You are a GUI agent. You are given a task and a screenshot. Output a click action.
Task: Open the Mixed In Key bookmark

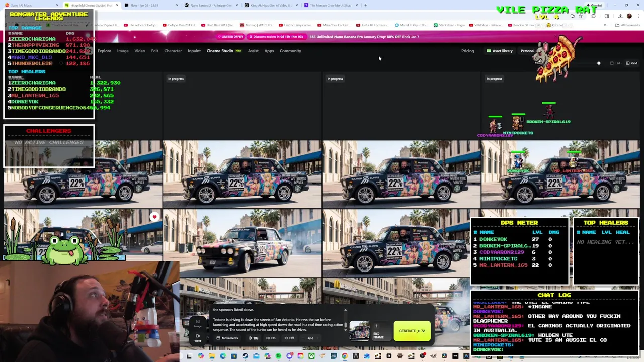(412, 25)
